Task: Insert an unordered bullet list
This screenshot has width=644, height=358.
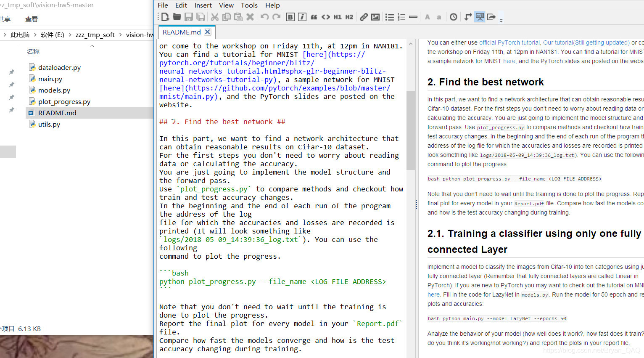Action: (x=390, y=17)
